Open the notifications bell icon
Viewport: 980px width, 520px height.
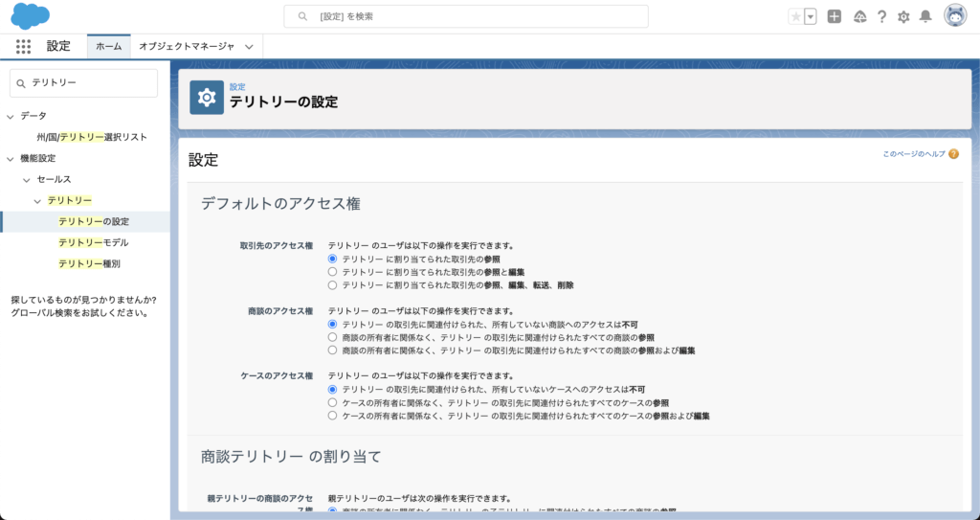tap(925, 17)
